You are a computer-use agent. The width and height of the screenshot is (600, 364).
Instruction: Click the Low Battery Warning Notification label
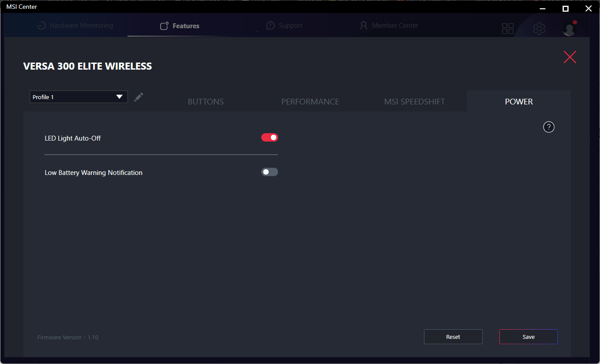coord(94,173)
